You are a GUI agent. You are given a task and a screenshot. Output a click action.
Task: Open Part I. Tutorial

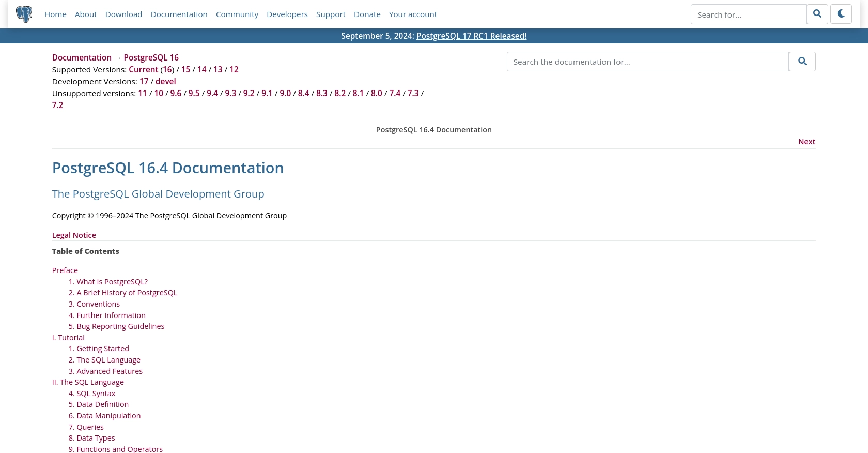[68, 338]
